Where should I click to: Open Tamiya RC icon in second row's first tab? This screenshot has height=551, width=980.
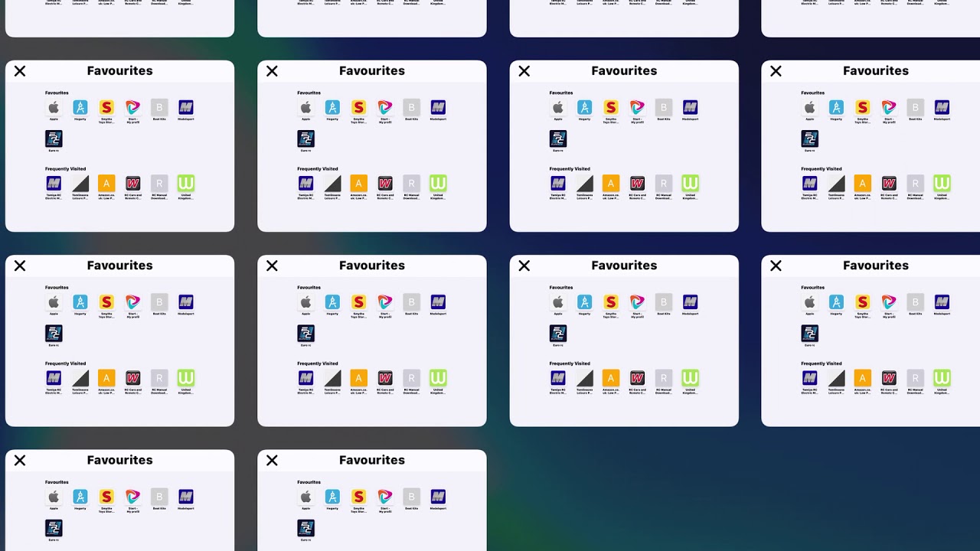[54, 183]
